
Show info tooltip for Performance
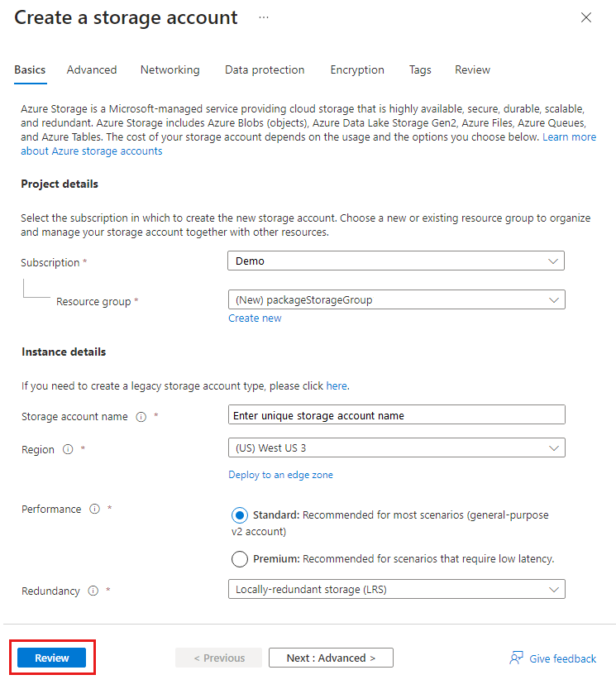[95, 509]
